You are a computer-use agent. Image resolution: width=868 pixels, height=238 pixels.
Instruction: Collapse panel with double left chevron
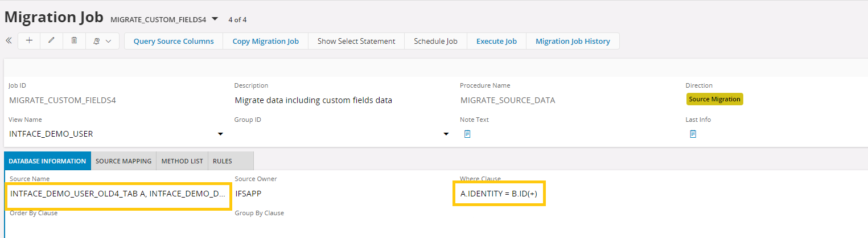coord(9,41)
